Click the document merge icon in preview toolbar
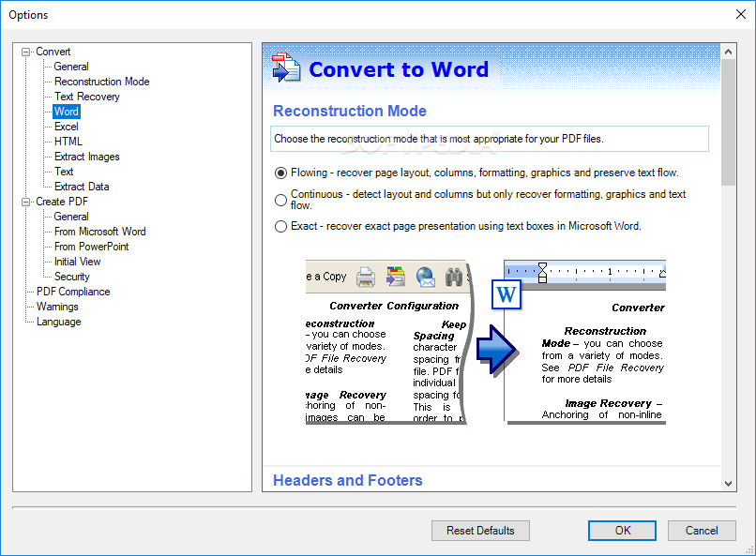756x556 pixels. click(396, 277)
